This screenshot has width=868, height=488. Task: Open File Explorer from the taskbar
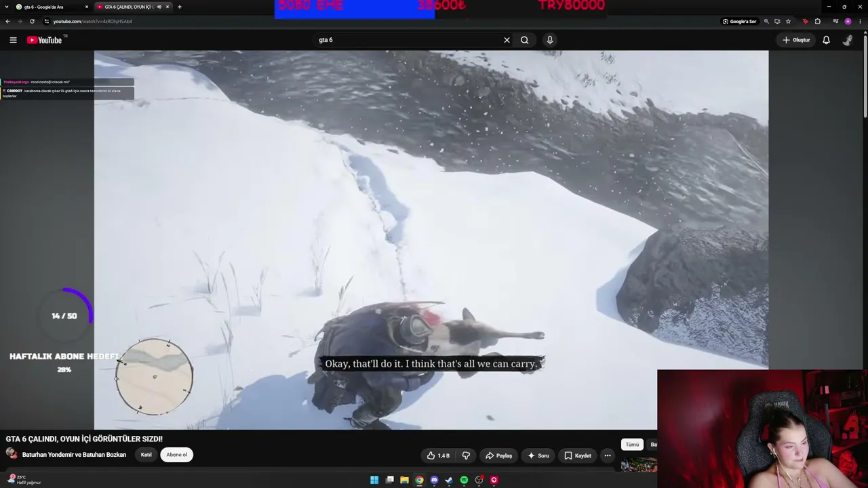(404, 480)
